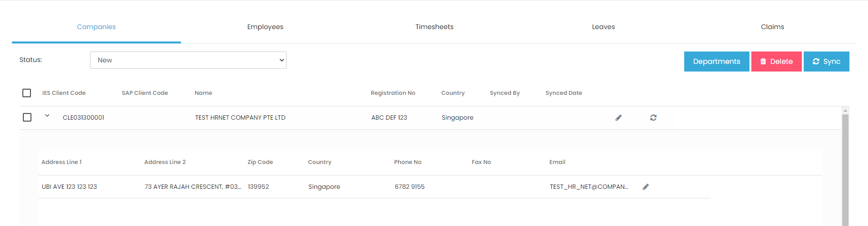The image size is (868, 226).
Task: Click the vertical scrollbar of the table
Action: [845, 167]
